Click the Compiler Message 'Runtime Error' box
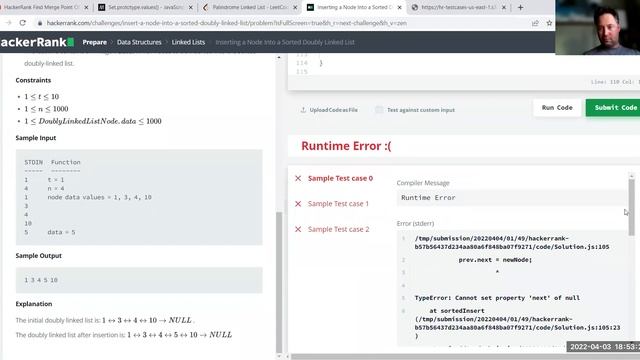Screen dimensions: 640x360 (512, 198)
